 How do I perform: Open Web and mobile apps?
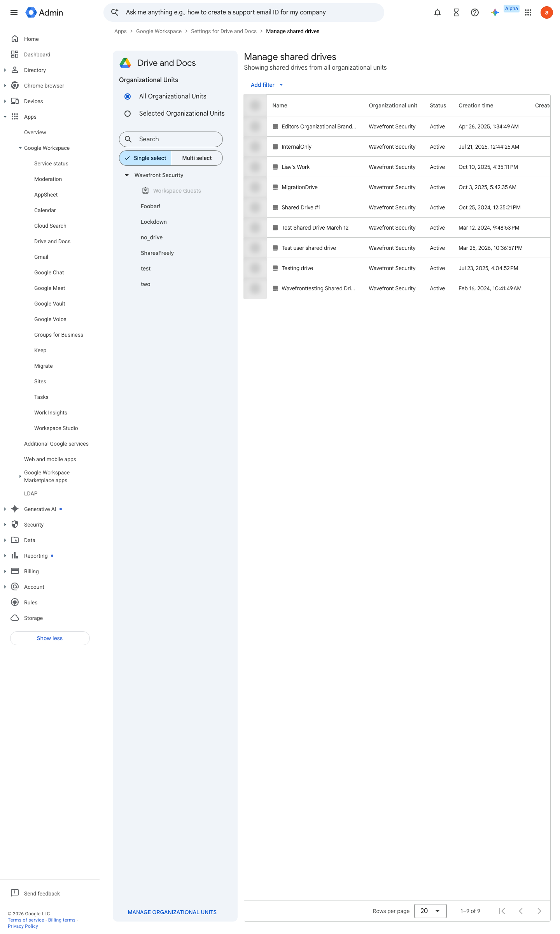[x=50, y=459]
